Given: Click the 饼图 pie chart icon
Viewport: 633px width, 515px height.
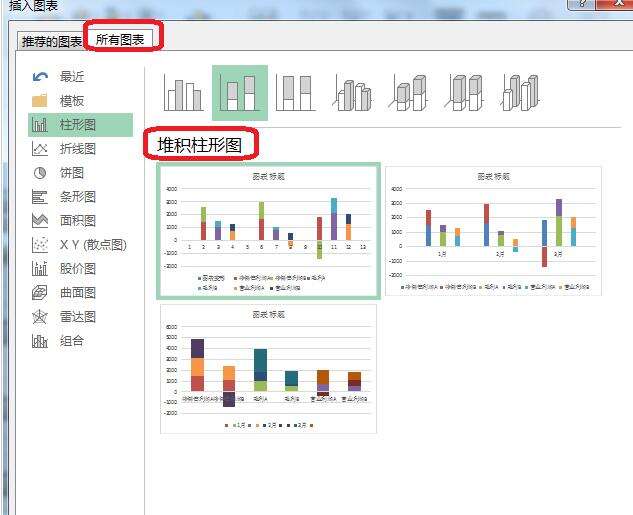Looking at the screenshot, I should [x=40, y=173].
